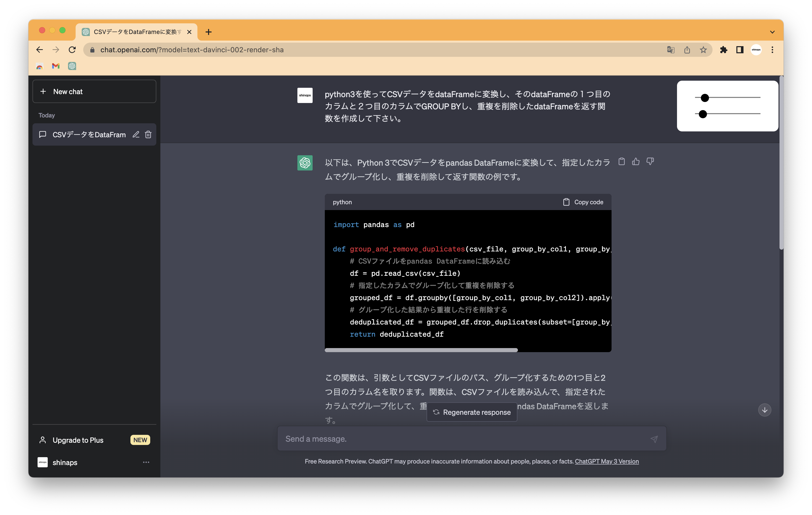Screen dimensions: 812x515
Task: Open the rainbow bookmark in bookmarks bar
Action: tap(39, 66)
